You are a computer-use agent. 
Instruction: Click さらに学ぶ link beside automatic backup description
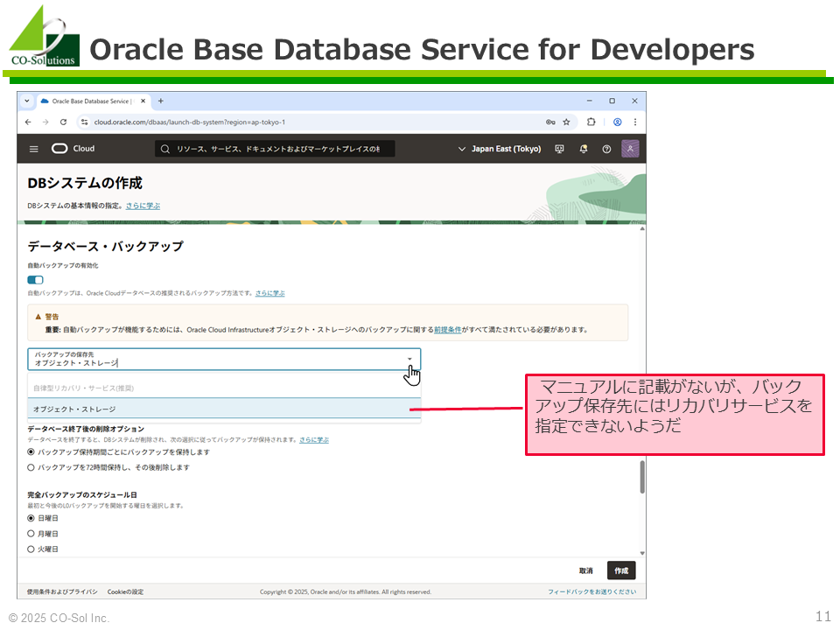coord(270,293)
